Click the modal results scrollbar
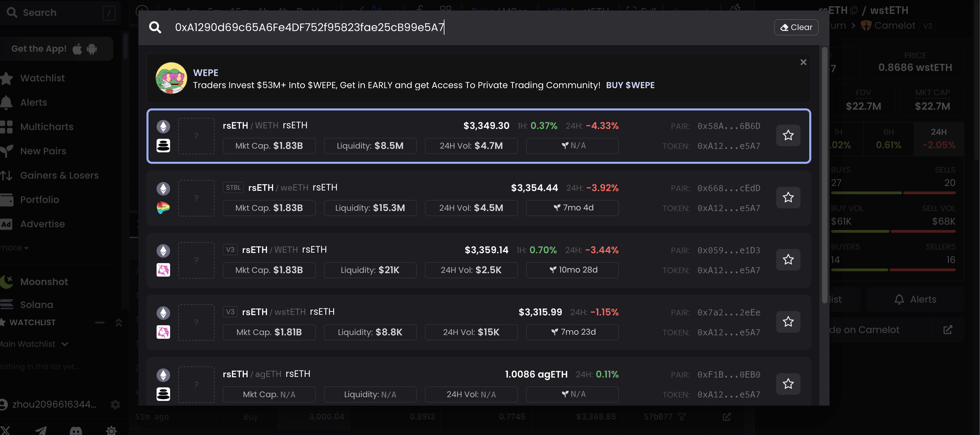Screen dimensions: 980x435 (x=824, y=175)
